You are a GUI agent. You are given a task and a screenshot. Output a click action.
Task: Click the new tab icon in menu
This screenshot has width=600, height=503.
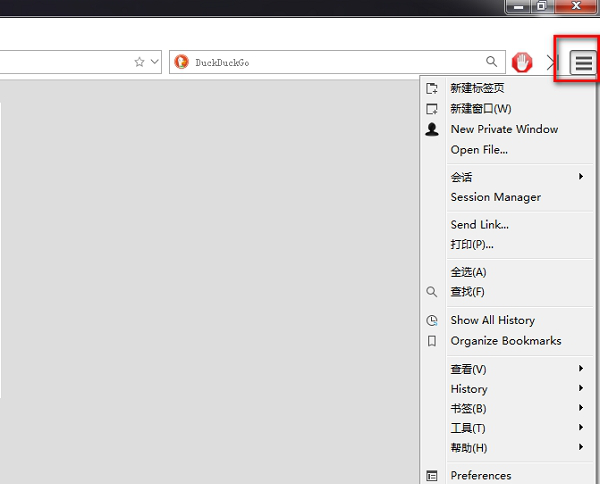432,88
